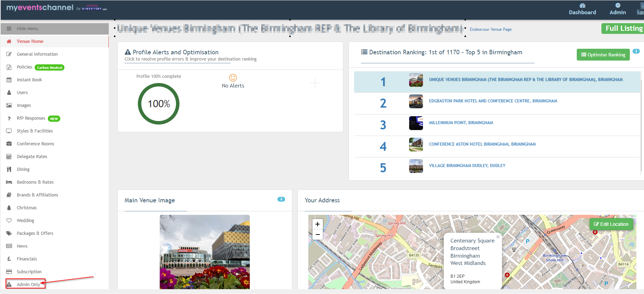The height and width of the screenshot is (294, 644).
Task: Click the list icon beside Destination Ranking
Action: click(364, 52)
